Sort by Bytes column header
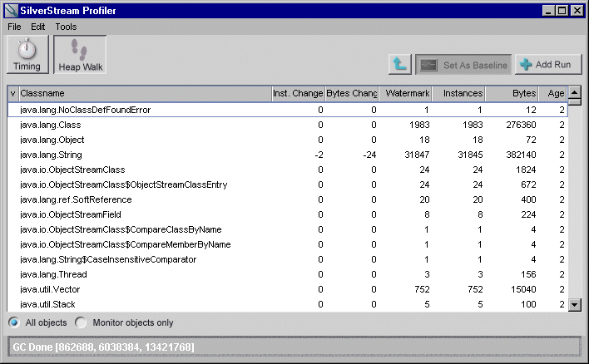The width and height of the screenshot is (589, 364). tap(512, 93)
